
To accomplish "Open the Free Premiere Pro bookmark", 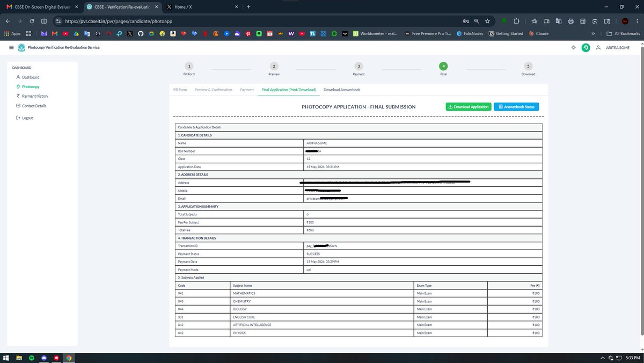I will 428,33.
